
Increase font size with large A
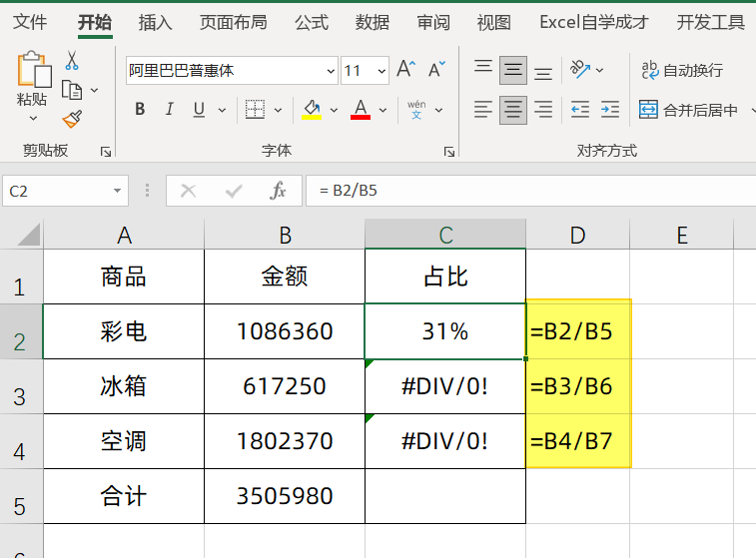click(x=406, y=70)
